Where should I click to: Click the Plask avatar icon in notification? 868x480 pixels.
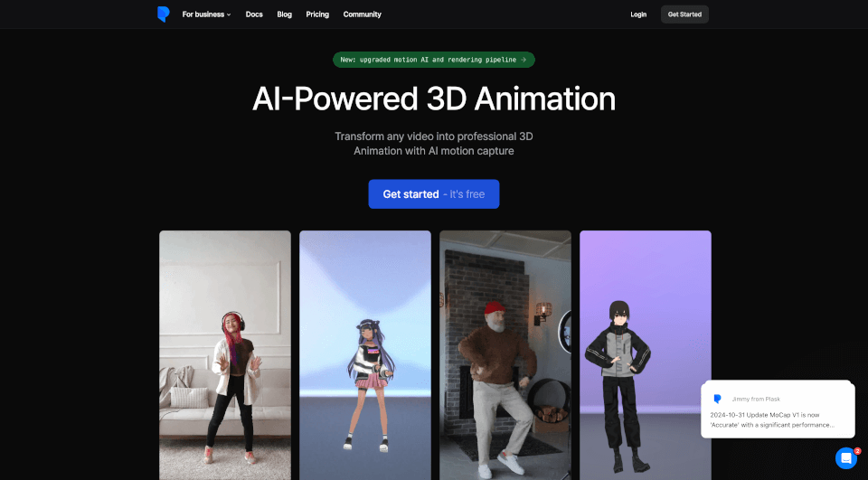point(717,399)
